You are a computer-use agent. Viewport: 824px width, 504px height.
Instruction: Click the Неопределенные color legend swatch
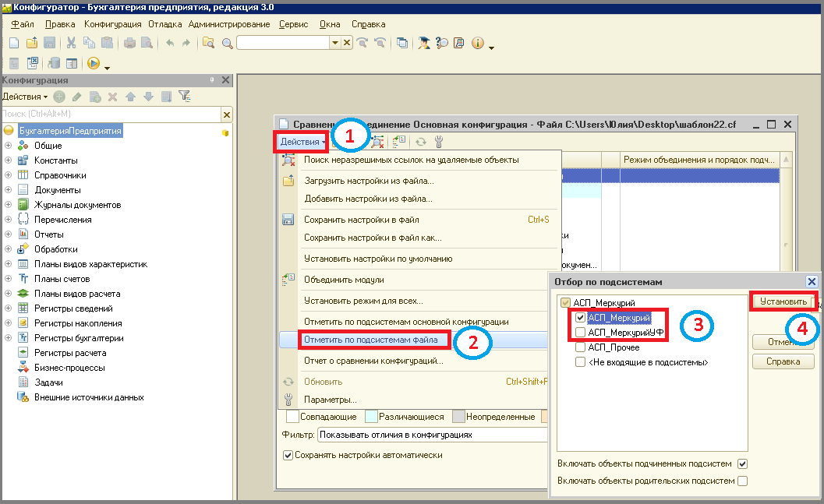coord(458,416)
